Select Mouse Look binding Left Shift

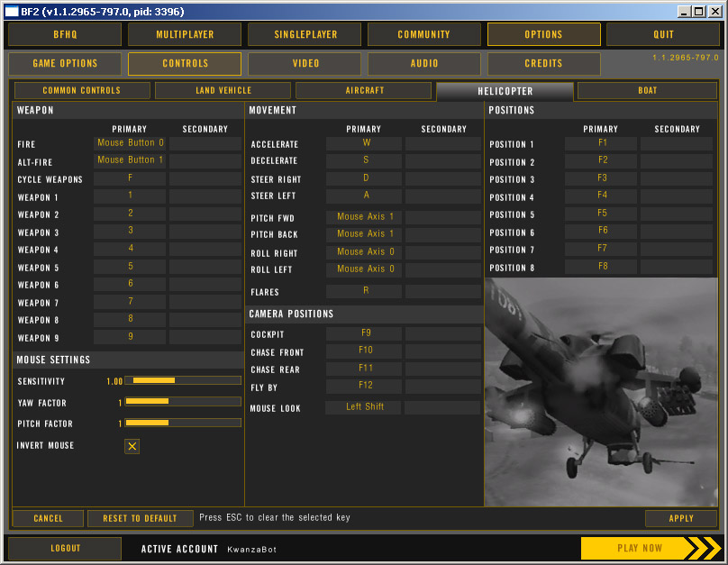(363, 407)
